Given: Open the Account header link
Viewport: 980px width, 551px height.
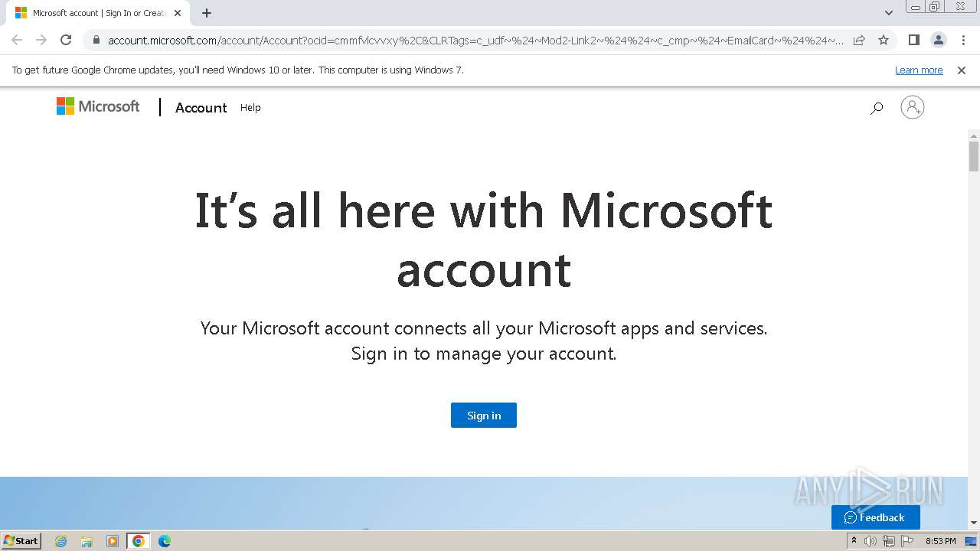Looking at the screenshot, I should pyautogui.click(x=201, y=108).
